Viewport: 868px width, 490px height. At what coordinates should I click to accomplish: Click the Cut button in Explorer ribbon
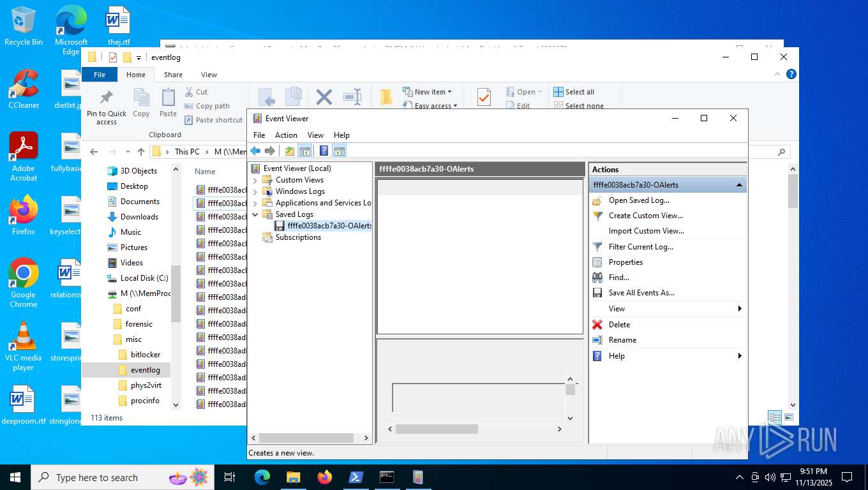coord(196,92)
